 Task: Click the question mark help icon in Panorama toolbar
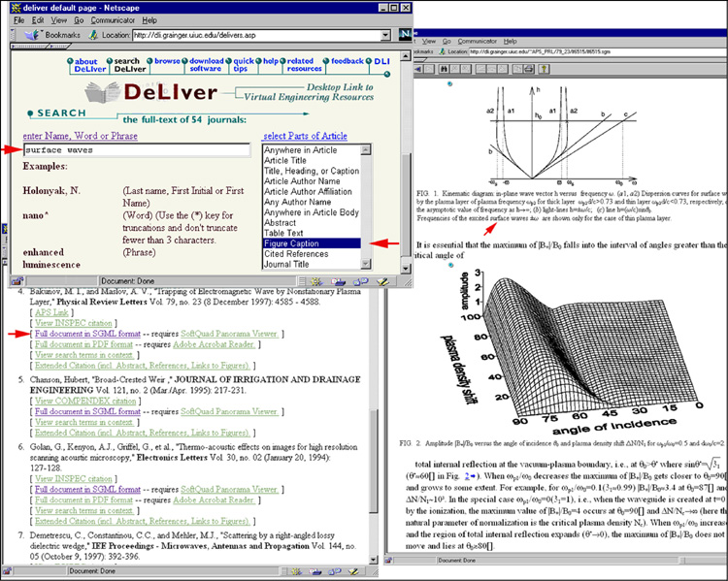544,69
